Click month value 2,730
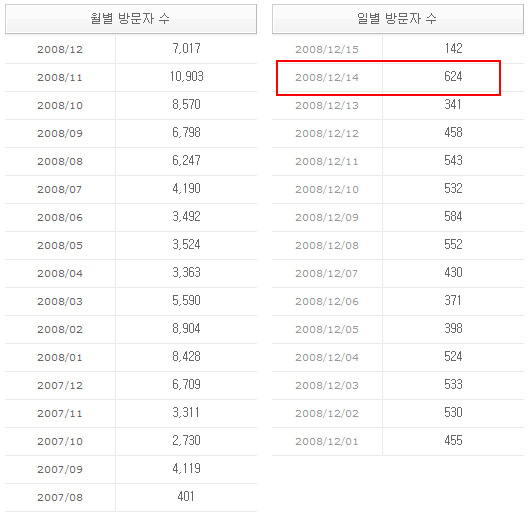 (x=187, y=441)
